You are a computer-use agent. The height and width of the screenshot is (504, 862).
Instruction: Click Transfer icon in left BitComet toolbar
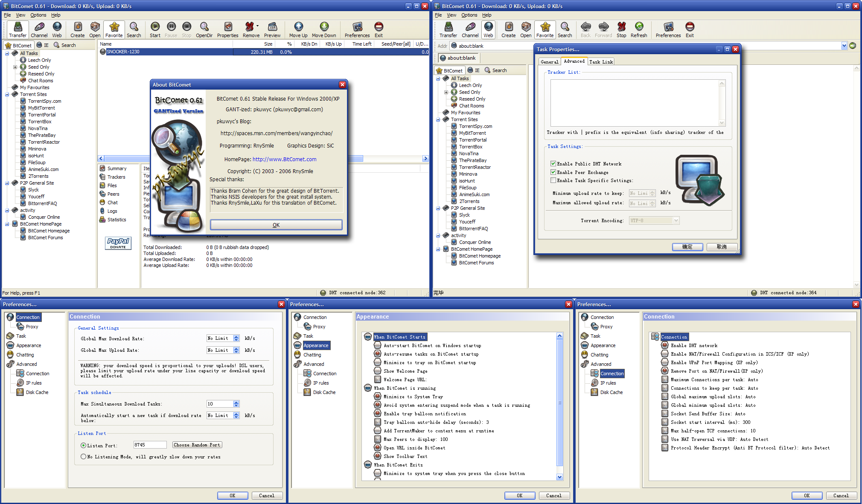tap(17, 29)
